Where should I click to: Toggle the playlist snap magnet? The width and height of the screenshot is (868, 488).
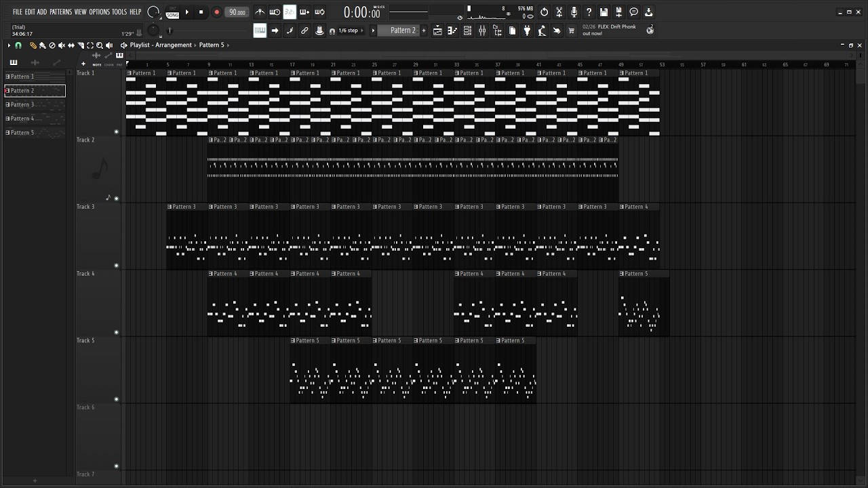pyautogui.click(x=18, y=45)
